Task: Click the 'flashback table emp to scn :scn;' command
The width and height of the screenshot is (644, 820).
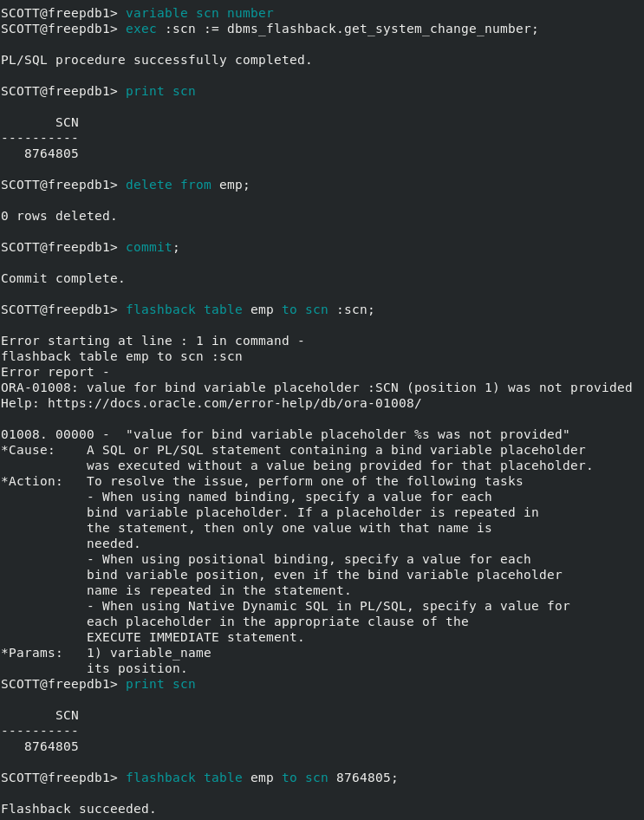Action: 250,309
